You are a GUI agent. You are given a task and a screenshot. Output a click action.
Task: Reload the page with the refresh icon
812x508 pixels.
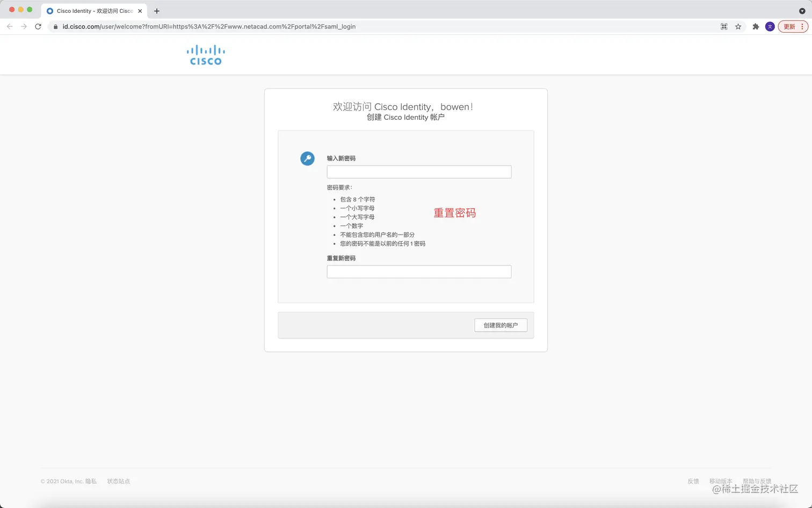38,26
